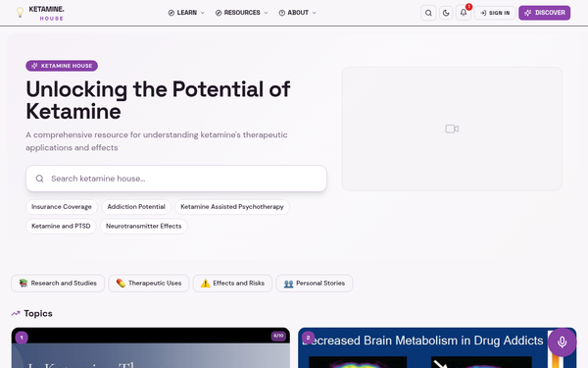The width and height of the screenshot is (588, 368).
Task: Open topic card number 1 thumbnail
Action: [x=150, y=347]
